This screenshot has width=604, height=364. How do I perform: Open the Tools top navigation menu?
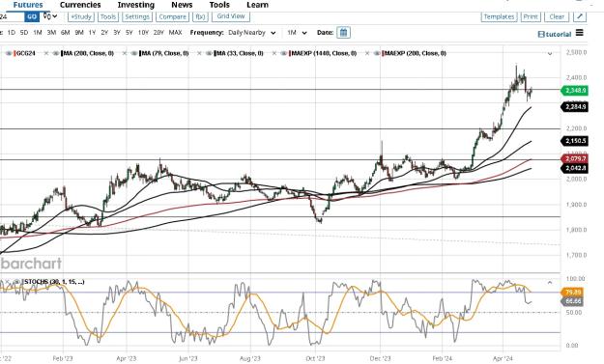coord(219,5)
